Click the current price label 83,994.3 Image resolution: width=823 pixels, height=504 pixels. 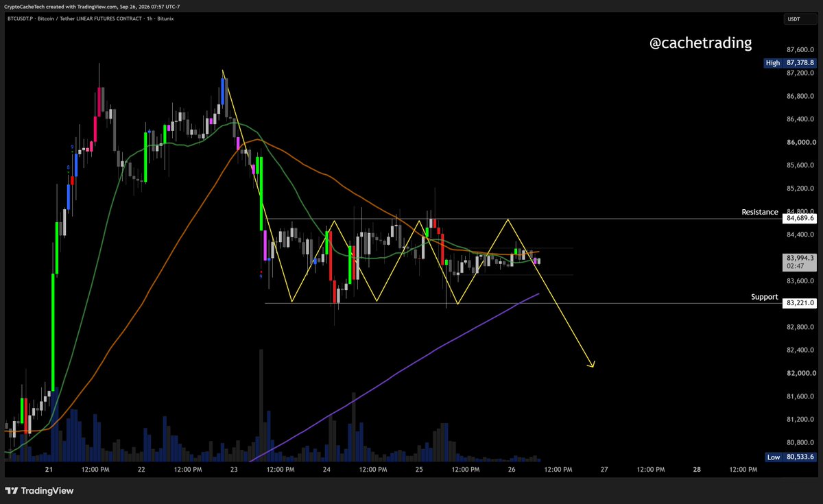coord(800,261)
